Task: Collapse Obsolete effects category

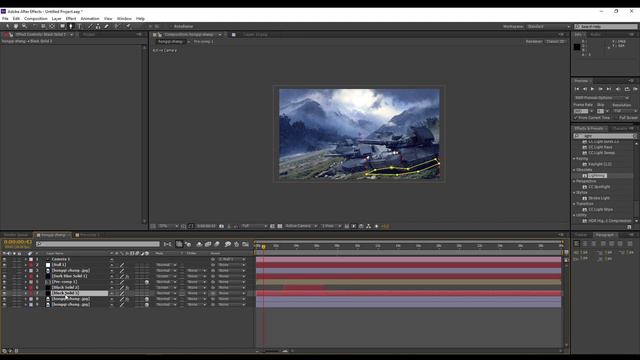Action: tap(574, 170)
